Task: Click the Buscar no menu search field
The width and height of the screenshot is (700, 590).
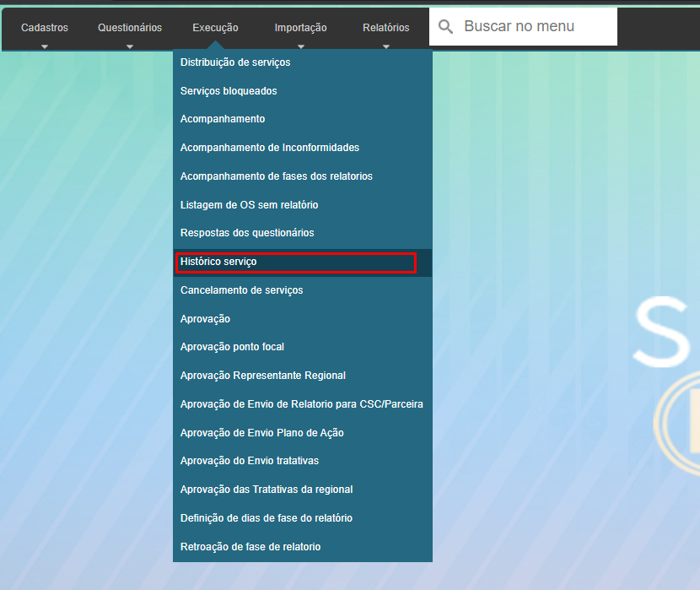Action: click(x=531, y=27)
